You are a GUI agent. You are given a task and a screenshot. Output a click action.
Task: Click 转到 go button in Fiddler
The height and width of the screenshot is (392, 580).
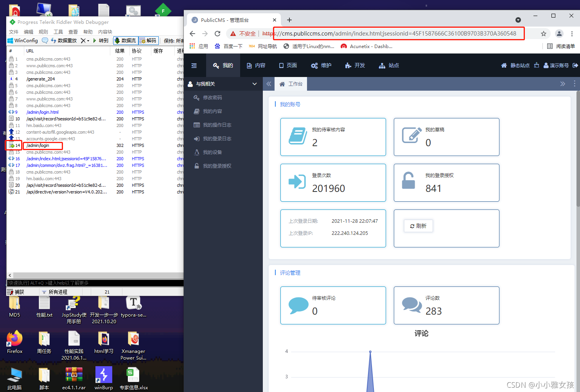tap(101, 41)
